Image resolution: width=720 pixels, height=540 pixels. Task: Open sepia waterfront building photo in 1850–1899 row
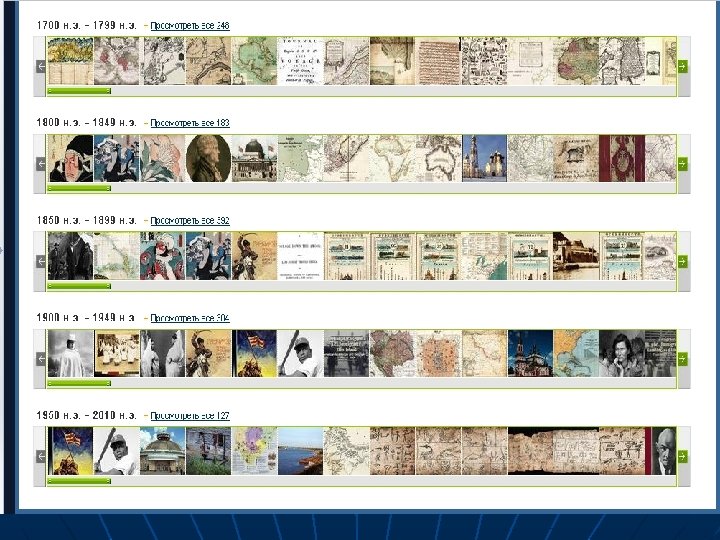pyautogui.click(x=576, y=256)
